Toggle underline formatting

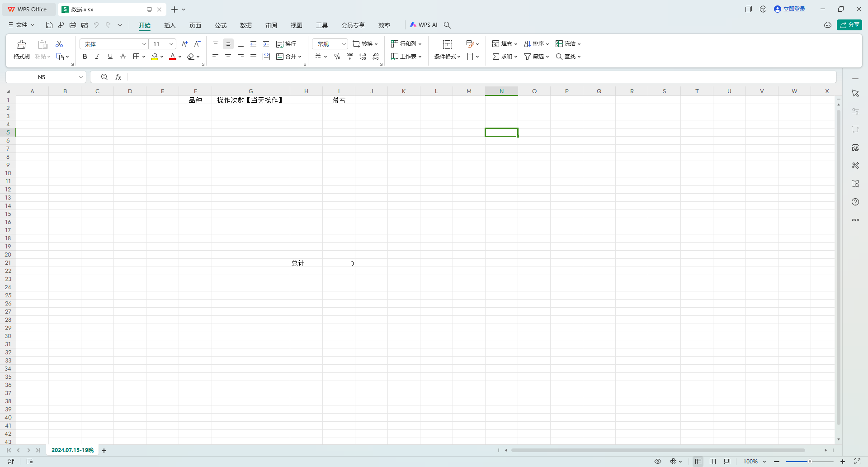point(110,57)
